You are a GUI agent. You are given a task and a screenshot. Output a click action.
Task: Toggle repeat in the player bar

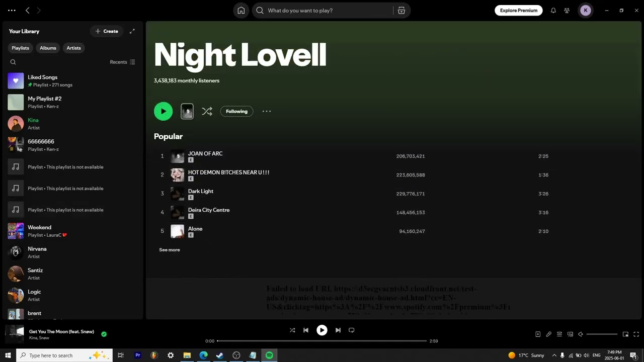point(352,330)
